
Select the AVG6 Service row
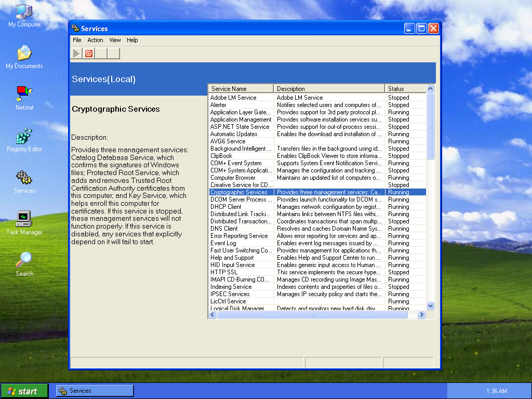pyautogui.click(x=317, y=141)
